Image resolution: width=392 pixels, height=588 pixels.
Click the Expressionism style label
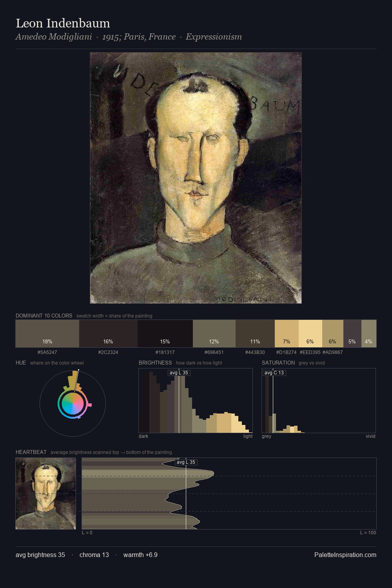[x=214, y=37]
